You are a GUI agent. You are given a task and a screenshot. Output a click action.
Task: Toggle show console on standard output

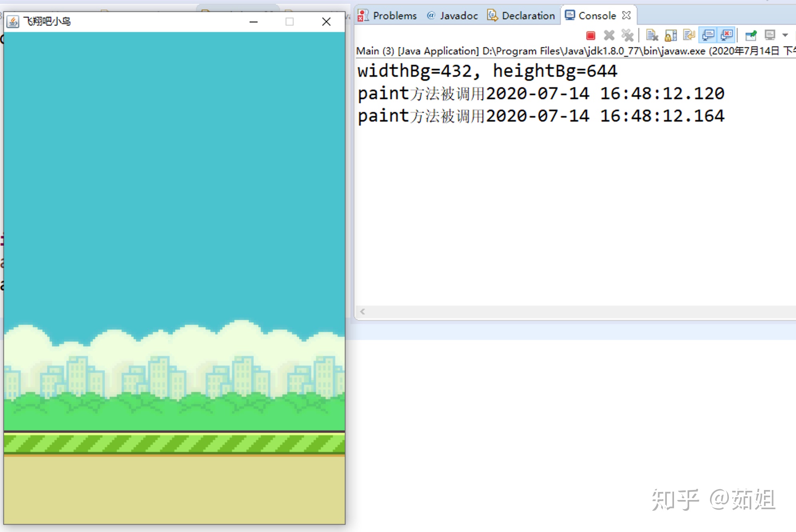(708, 36)
